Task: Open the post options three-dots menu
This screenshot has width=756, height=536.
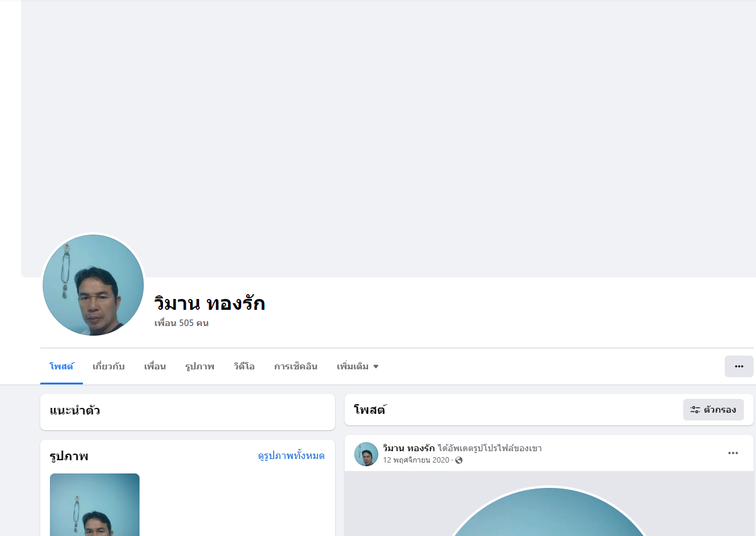Action: (x=733, y=453)
